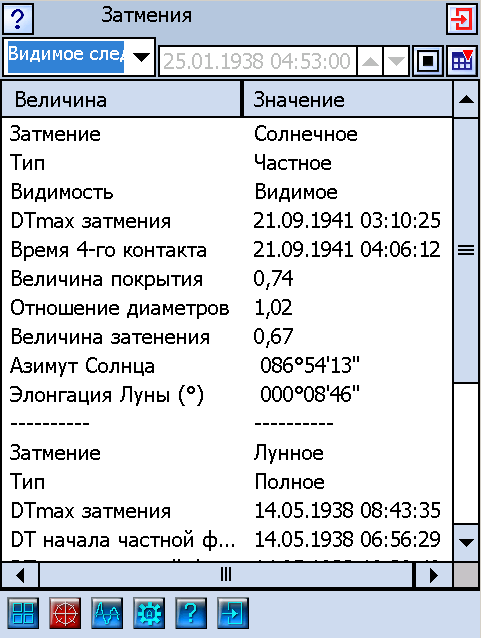Click the red exit icon in title bar
The height and width of the screenshot is (638, 481).
pyautogui.click(x=462, y=18)
